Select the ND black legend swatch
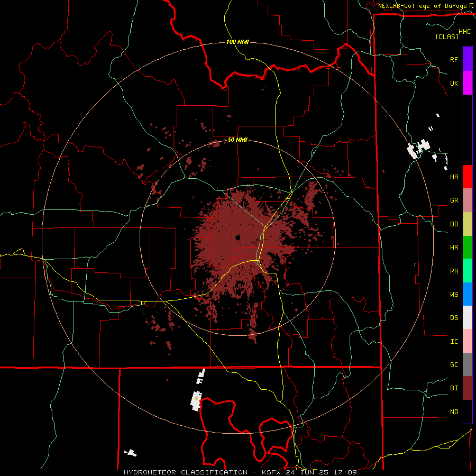This screenshot has width=476, height=476. pos(467,411)
